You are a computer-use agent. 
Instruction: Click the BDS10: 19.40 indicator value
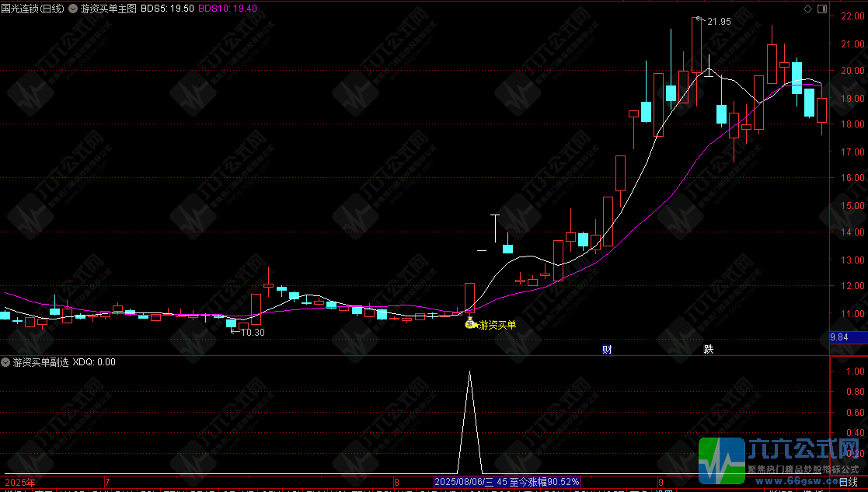coord(228,9)
